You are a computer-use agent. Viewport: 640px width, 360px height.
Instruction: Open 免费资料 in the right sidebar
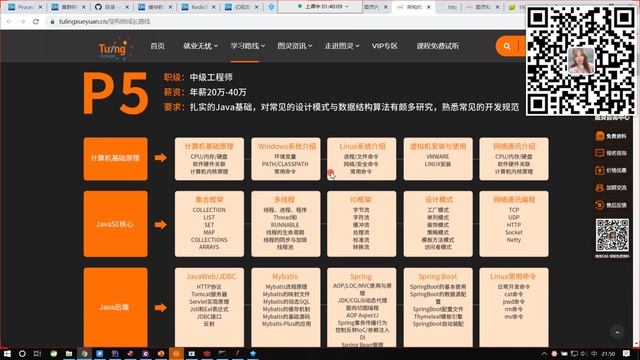(x=611, y=136)
